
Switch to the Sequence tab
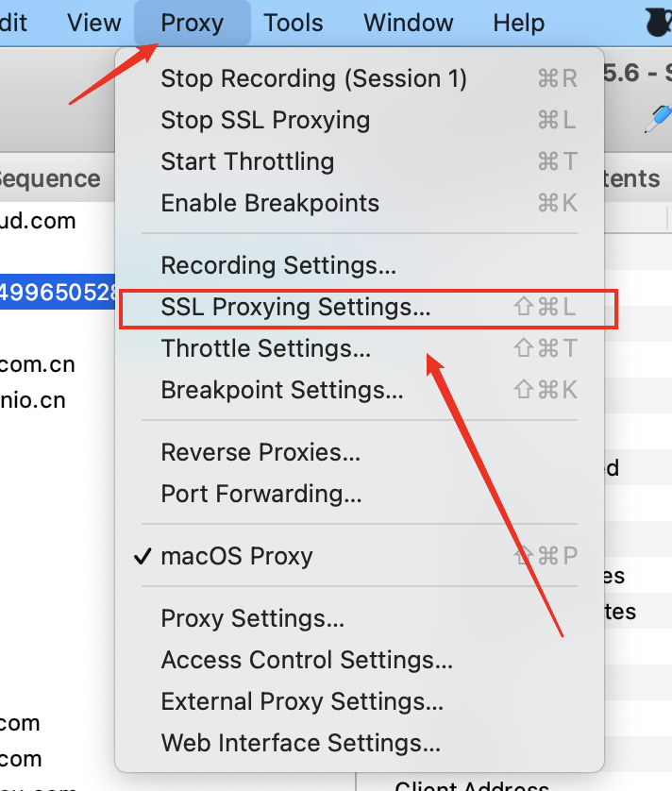(x=49, y=178)
